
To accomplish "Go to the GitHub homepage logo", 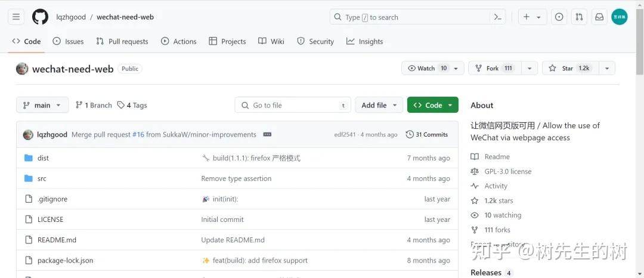I will [41, 17].
